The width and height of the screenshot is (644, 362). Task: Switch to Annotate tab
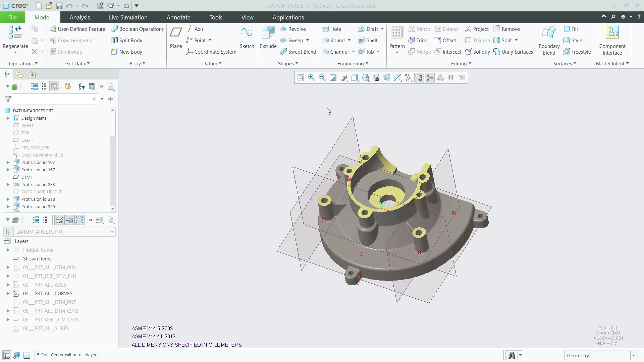[x=178, y=17]
